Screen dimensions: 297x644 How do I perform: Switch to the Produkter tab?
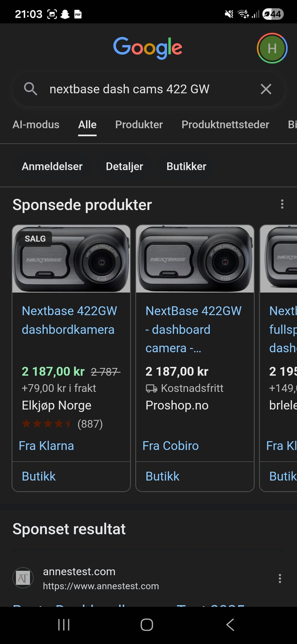[139, 124]
